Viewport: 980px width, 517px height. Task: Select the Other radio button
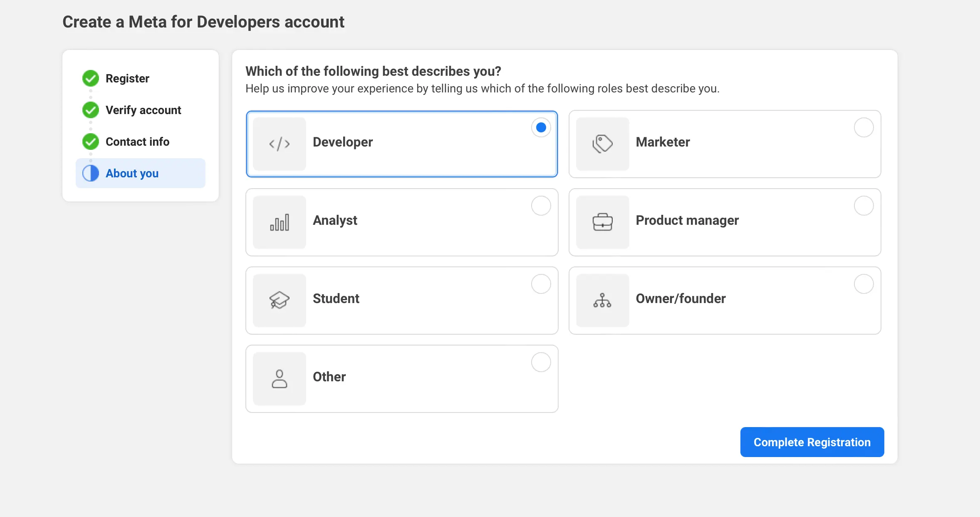pyautogui.click(x=541, y=362)
